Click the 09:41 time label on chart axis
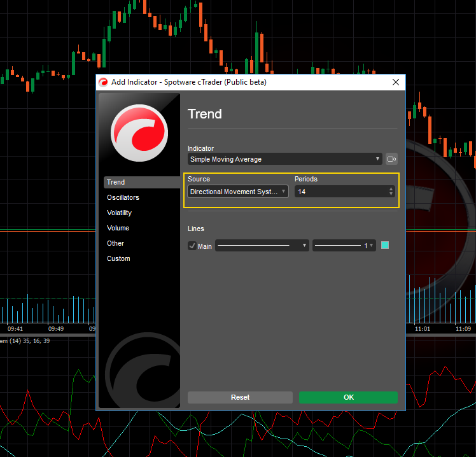Screen dimensions: 476x457 point(15,329)
